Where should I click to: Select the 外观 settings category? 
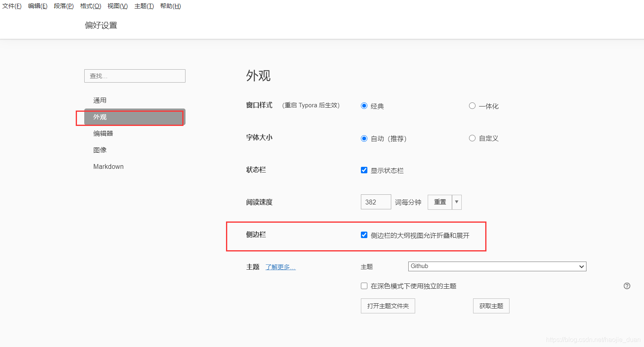point(135,117)
